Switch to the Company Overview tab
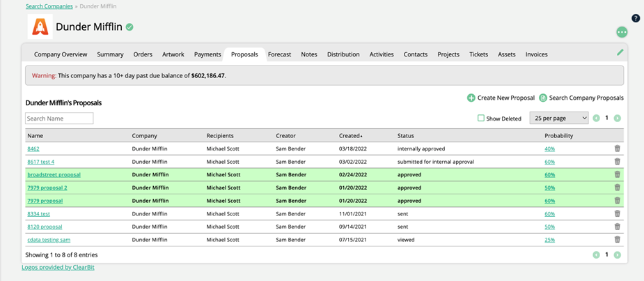The width and height of the screenshot is (644, 281). click(x=61, y=54)
